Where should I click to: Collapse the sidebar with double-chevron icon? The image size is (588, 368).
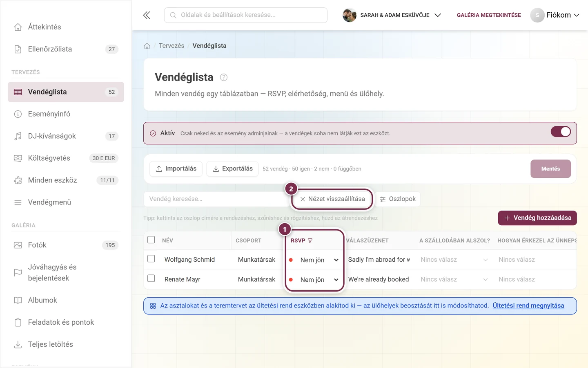pos(147,15)
